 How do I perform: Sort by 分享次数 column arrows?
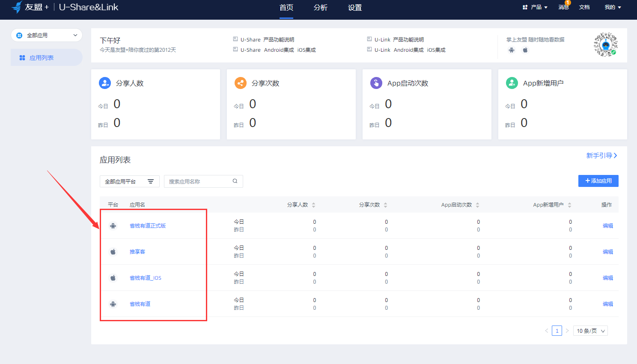(386, 205)
